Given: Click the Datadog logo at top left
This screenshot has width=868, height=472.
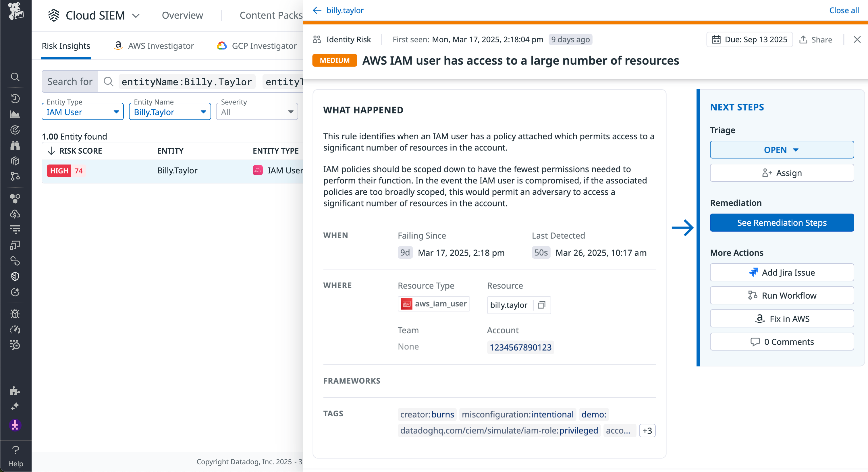Looking at the screenshot, I should (x=15, y=11).
